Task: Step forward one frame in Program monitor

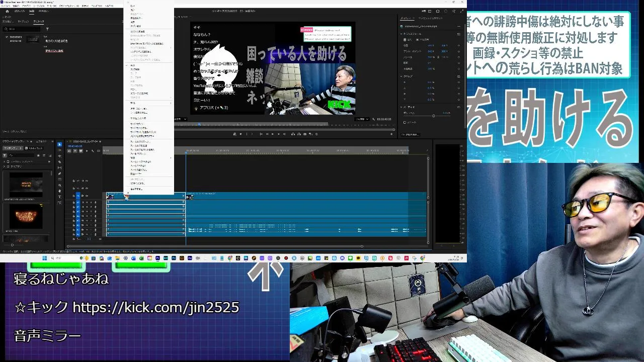Action: point(279,134)
